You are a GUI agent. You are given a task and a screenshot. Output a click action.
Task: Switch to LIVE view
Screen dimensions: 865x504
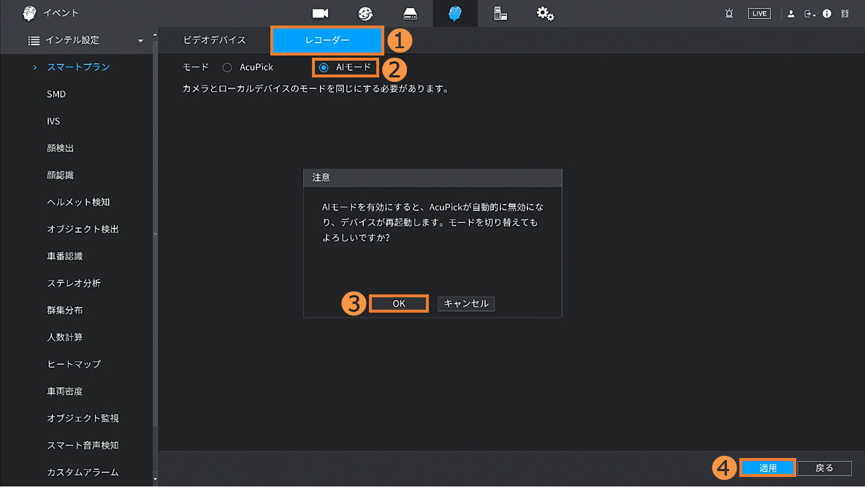(759, 13)
